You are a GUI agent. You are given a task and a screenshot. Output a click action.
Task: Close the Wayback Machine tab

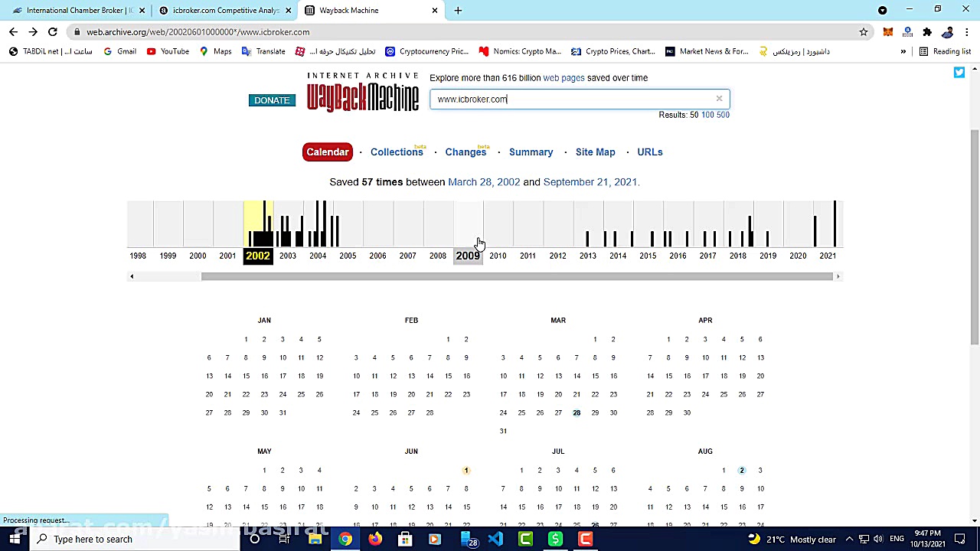pos(435,10)
